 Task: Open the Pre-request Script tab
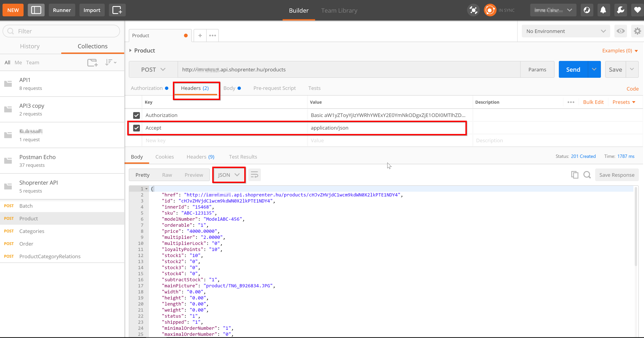(x=275, y=88)
